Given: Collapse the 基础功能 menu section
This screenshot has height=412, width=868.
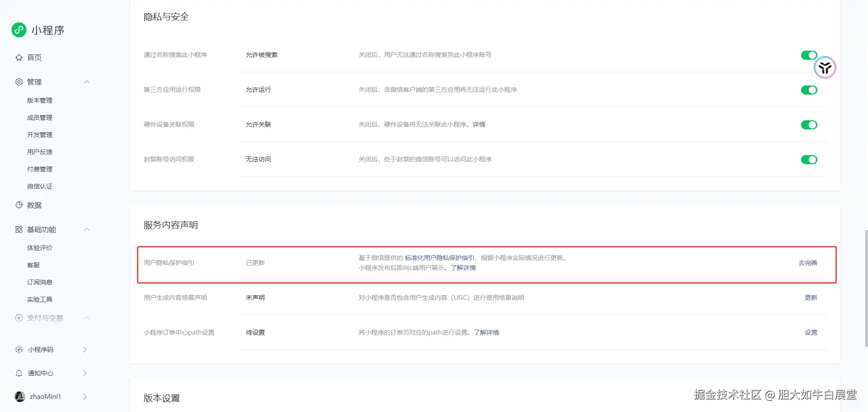Looking at the screenshot, I should pos(87,229).
